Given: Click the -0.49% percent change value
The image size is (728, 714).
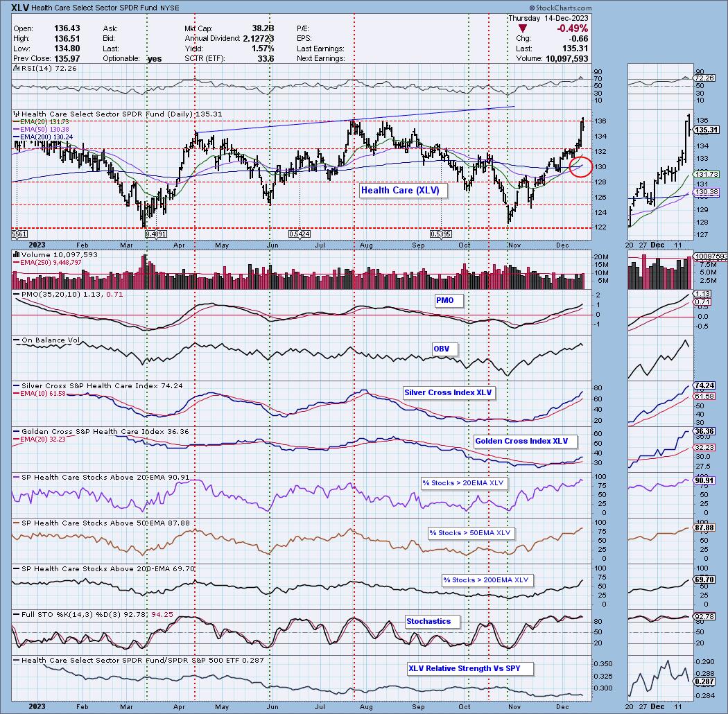Looking at the screenshot, I should click(x=572, y=29).
